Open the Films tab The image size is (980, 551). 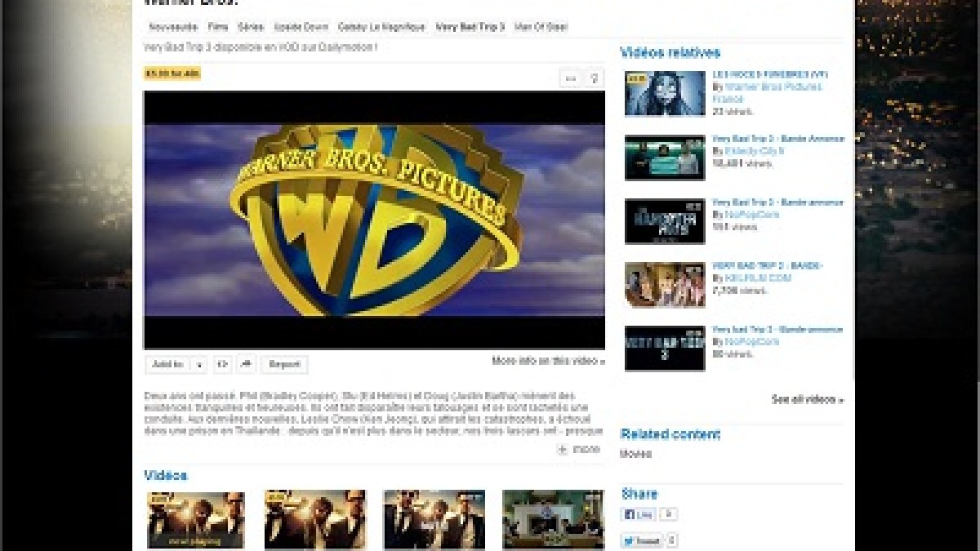(218, 27)
